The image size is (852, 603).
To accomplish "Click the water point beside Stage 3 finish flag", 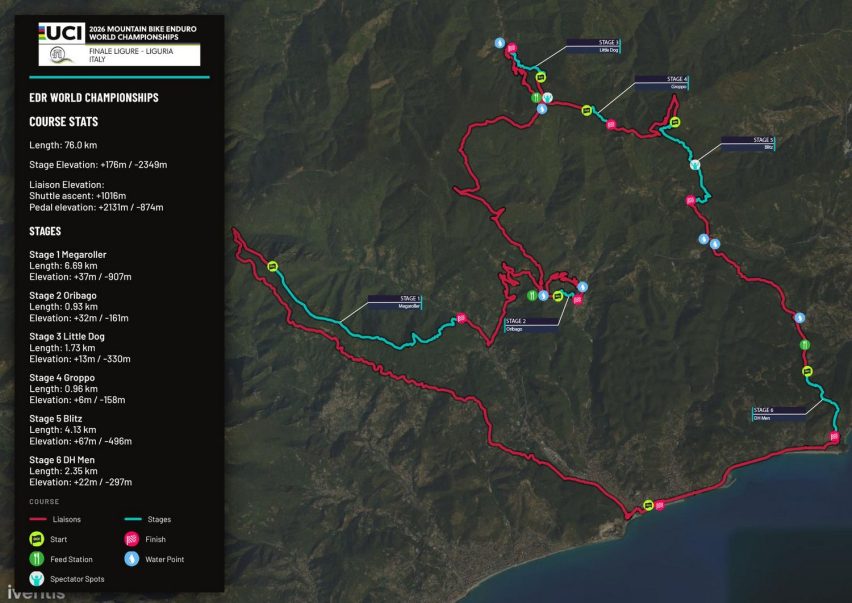I will (500, 43).
